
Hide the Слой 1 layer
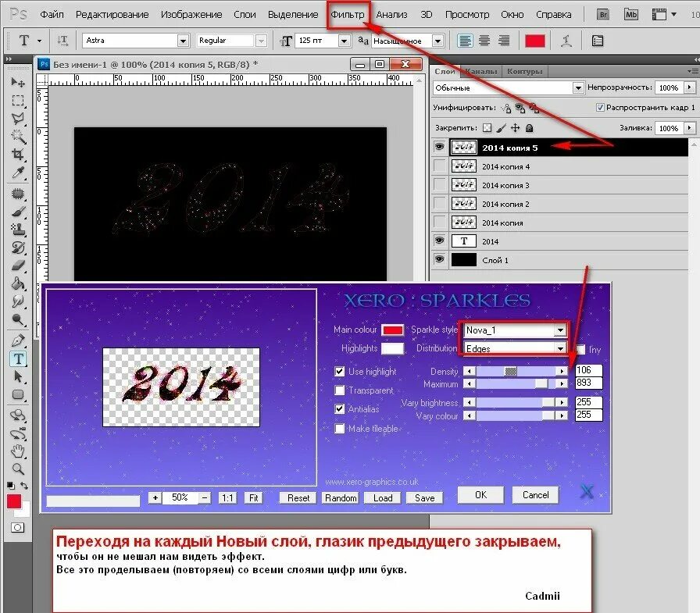coord(440,259)
